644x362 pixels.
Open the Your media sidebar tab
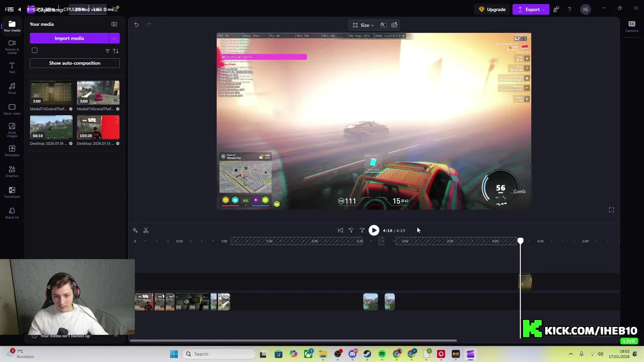pyautogui.click(x=12, y=26)
